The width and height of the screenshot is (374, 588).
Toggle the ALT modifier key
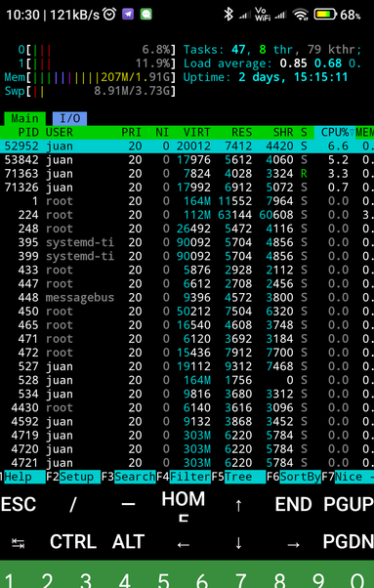click(128, 542)
